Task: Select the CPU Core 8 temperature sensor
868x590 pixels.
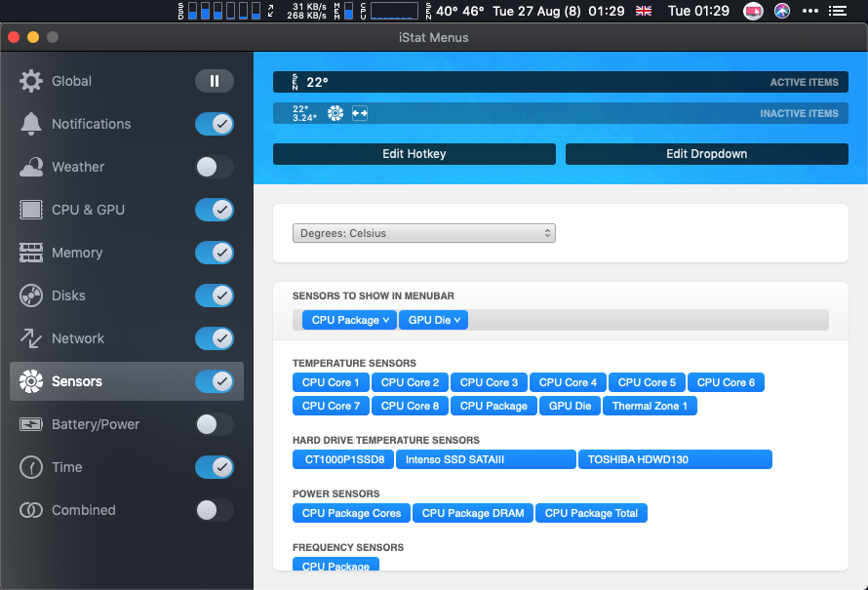Action: [x=410, y=406]
